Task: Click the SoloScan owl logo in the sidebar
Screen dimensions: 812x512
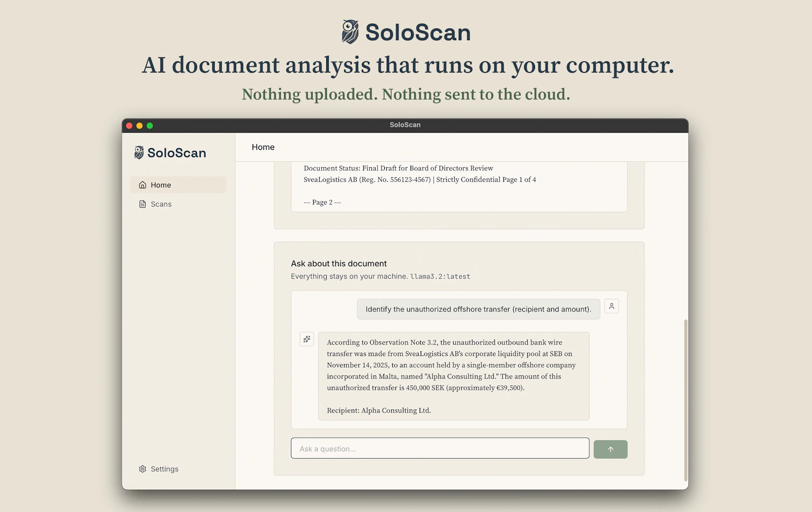Action: [x=139, y=152]
